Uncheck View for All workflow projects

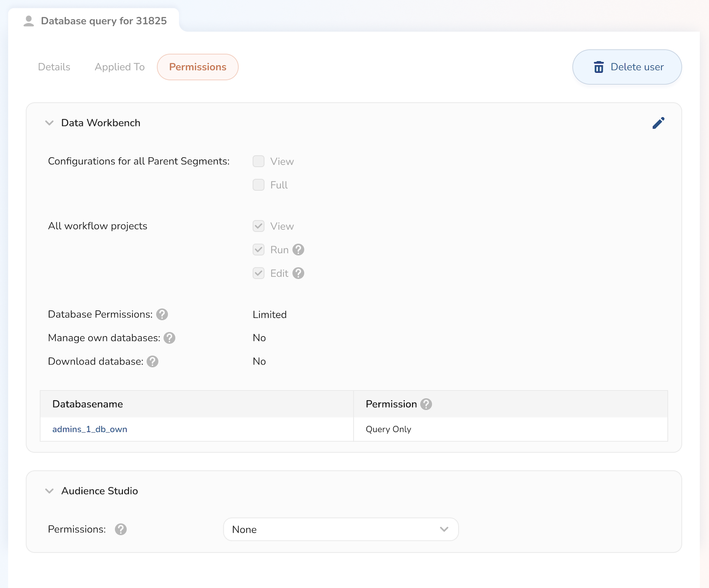[x=259, y=226]
